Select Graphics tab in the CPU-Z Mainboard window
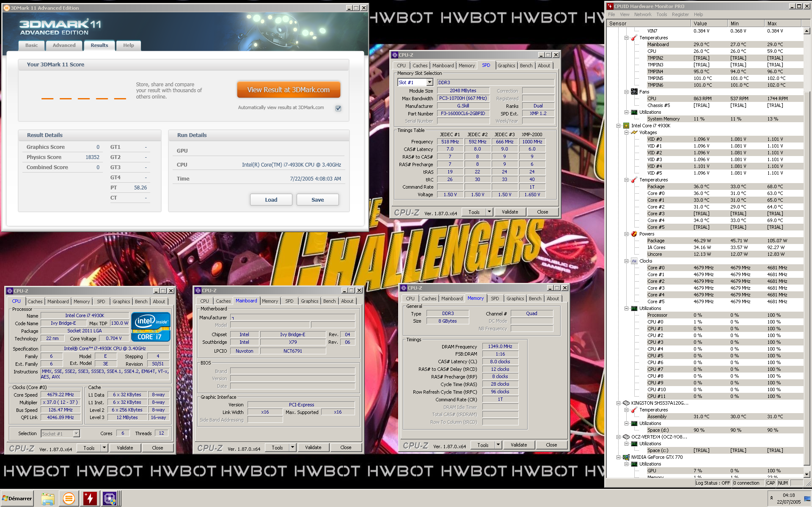 (309, 301)
